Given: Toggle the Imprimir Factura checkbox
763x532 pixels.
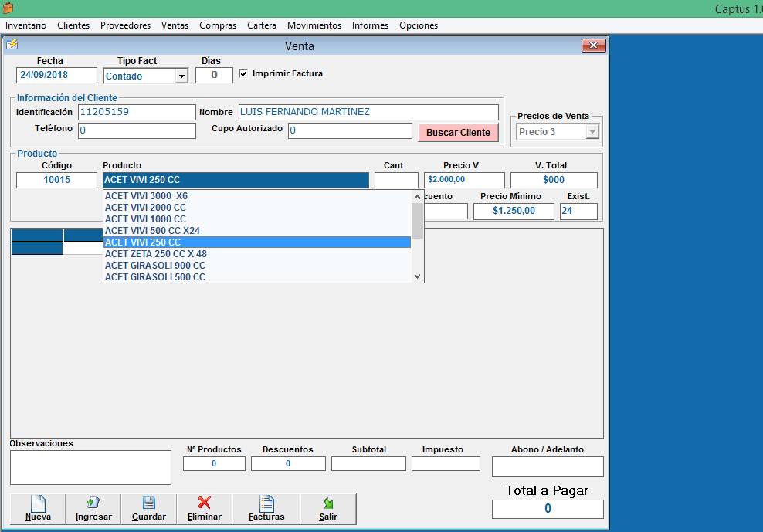Looking at the screenshot, I should click(x=244, y=74).
